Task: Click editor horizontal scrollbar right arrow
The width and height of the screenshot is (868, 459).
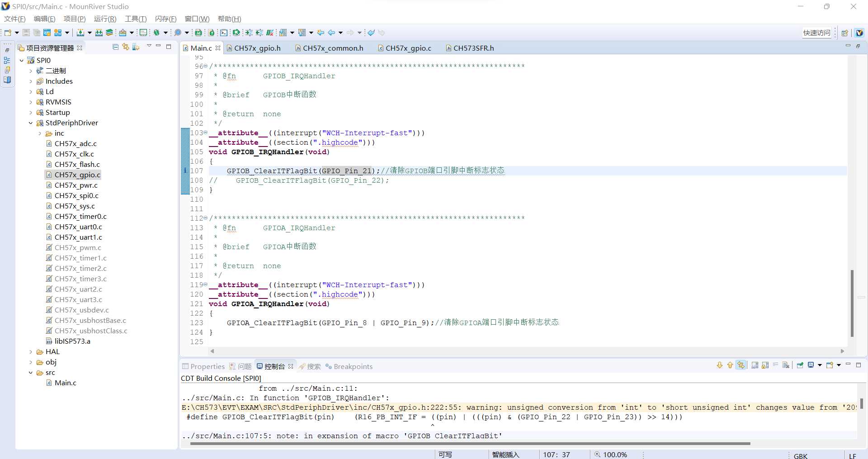Action: click(x=842, y=351)
